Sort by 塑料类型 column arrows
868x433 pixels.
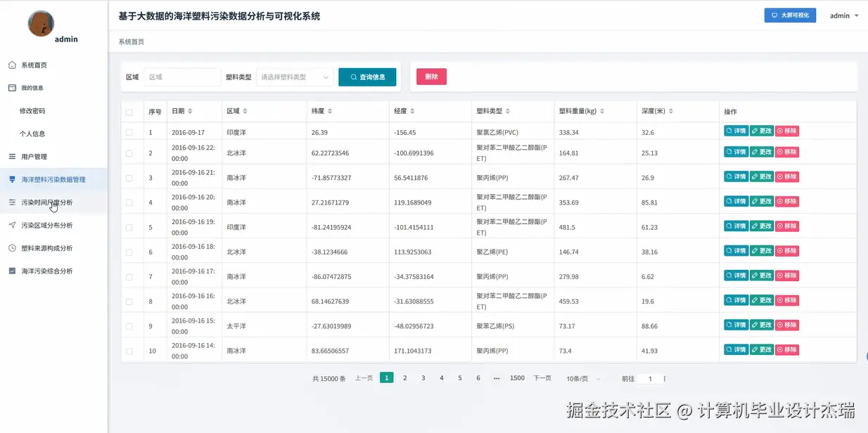508,111
